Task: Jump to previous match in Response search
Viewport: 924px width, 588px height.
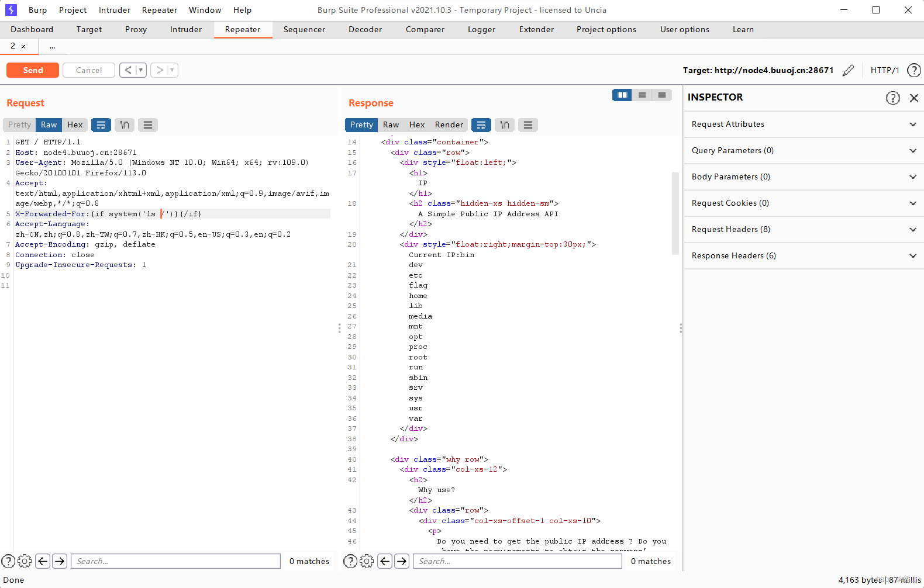Action: point(385,561)
